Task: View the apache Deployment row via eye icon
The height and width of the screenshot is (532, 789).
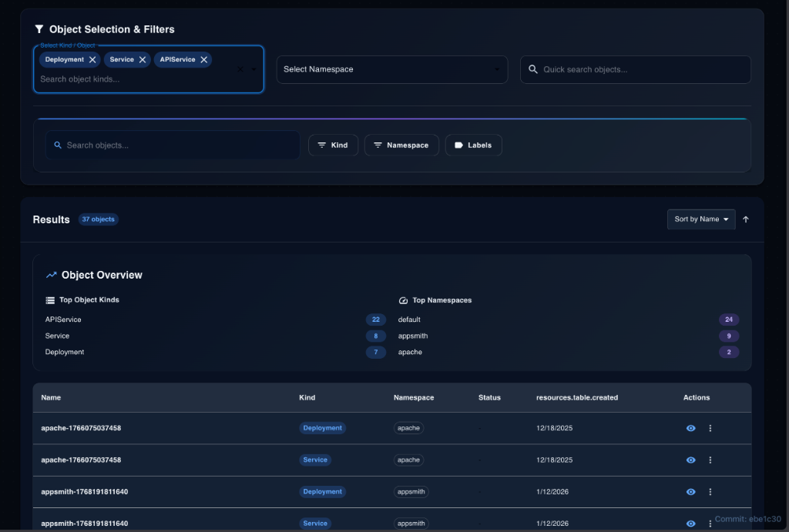Action: click(x=690, y=428)
